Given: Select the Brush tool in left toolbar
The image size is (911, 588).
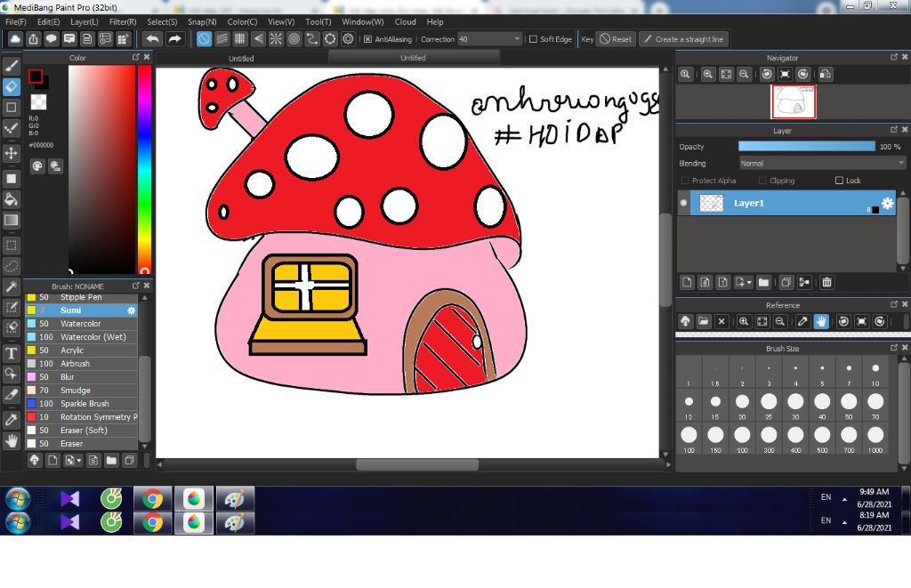Looking at the screenshot, I should [11, 66].
